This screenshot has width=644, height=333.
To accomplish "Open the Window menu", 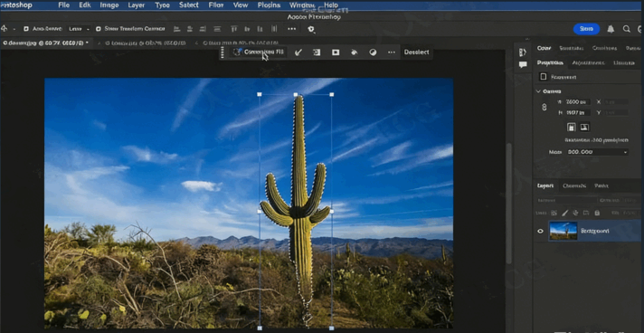I will [302, 5].
